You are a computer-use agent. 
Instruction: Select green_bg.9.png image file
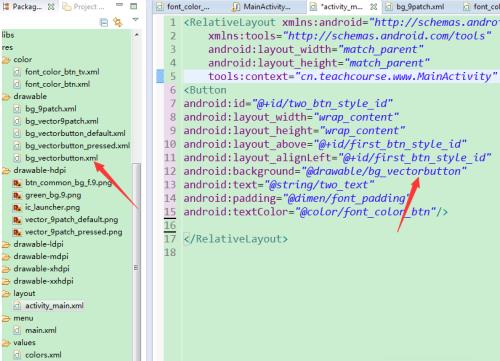click(53, 195)
